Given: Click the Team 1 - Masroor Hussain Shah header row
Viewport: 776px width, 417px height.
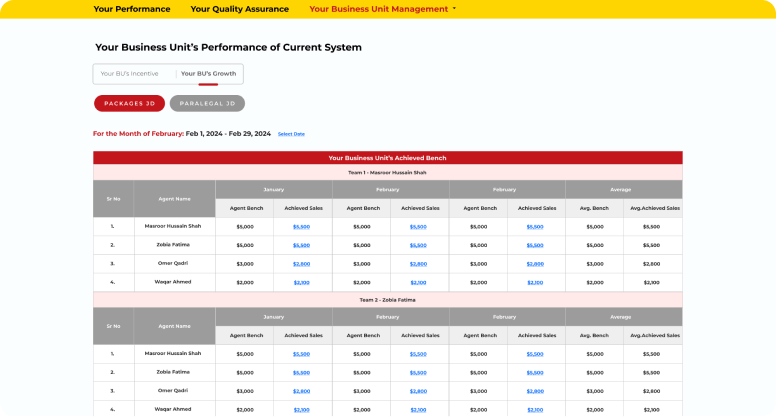Looking at the screenshot, I should 387,172.
